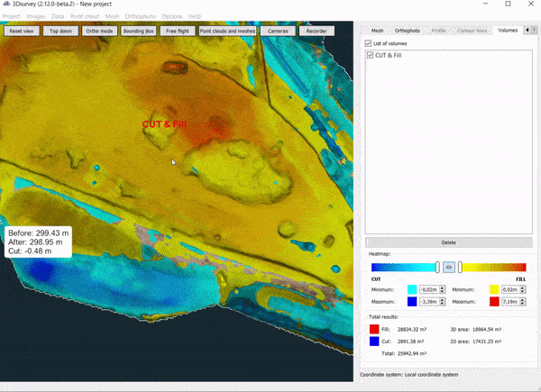This screenshot has height=392, width=541.
Task: Toggle the List of volumes checkbox
Action: [367, 43]
